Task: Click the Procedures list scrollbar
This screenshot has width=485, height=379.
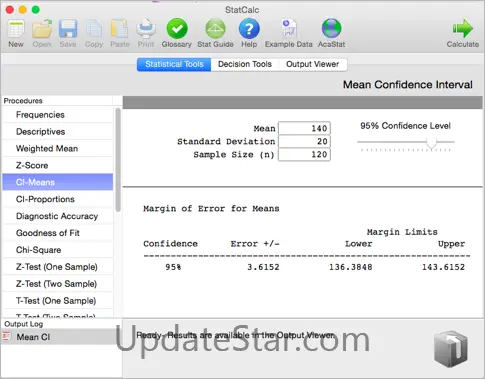Action: coord(118,160)
